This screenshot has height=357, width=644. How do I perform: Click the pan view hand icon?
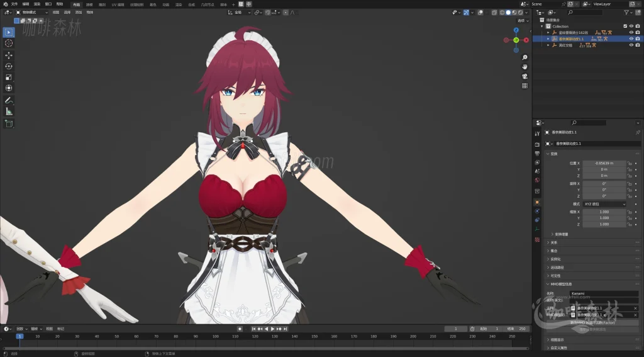click(x=525, y=67)
